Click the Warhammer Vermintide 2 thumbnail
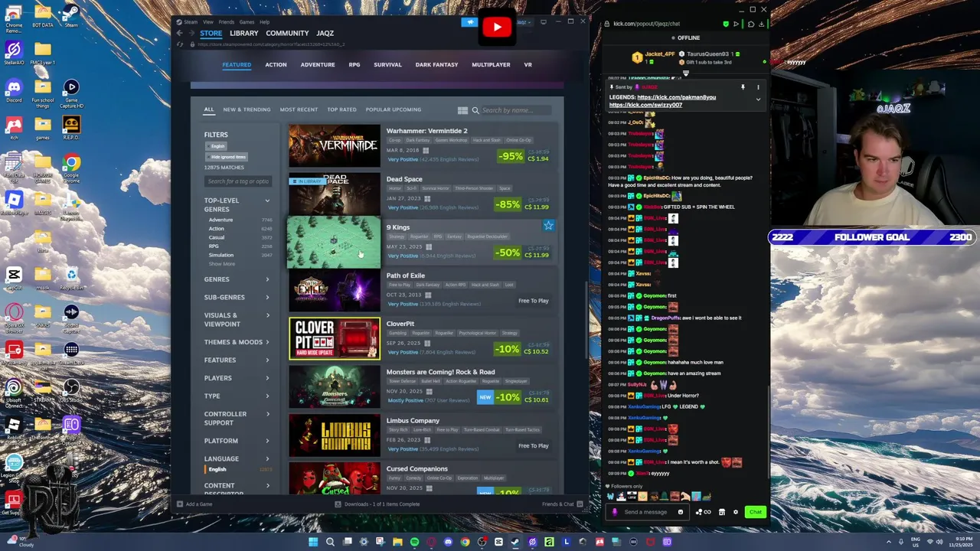The width and height of the screenshot is (980, 551). 334,145
